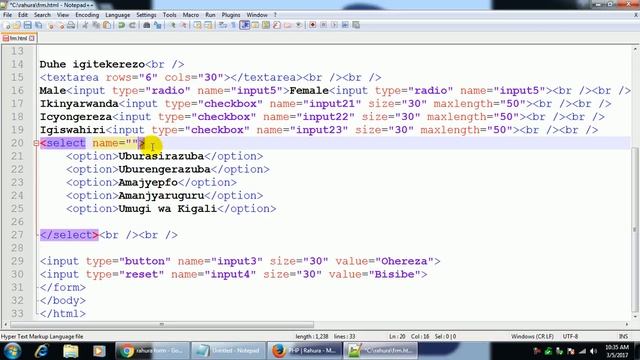Click the Function List toolbar icon
The image size is (640, 360).
(x=277, y=25)
